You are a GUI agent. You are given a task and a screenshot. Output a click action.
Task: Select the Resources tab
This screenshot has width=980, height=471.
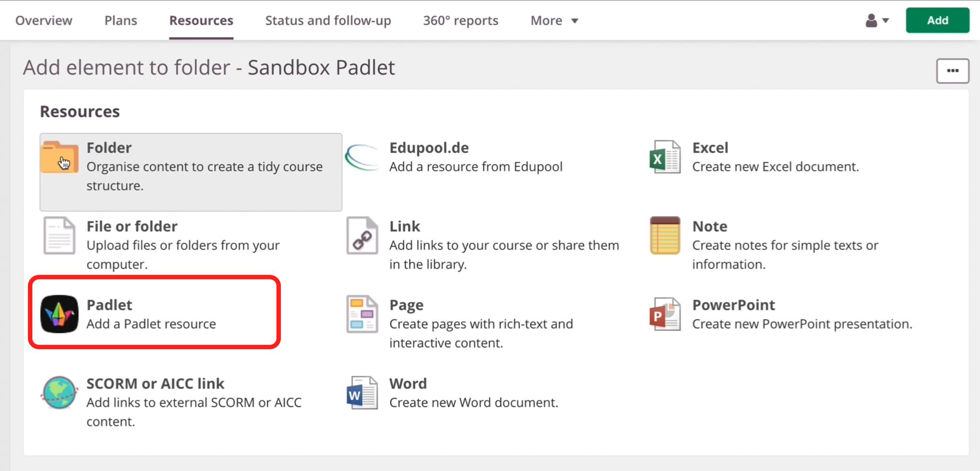201,20
